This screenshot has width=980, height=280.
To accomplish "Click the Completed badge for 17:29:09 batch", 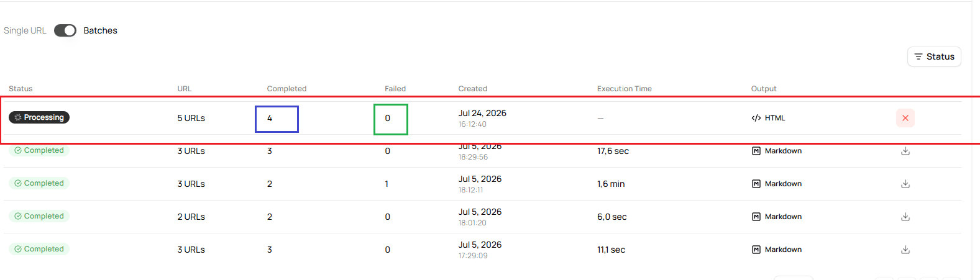I will tap(39, 249).
